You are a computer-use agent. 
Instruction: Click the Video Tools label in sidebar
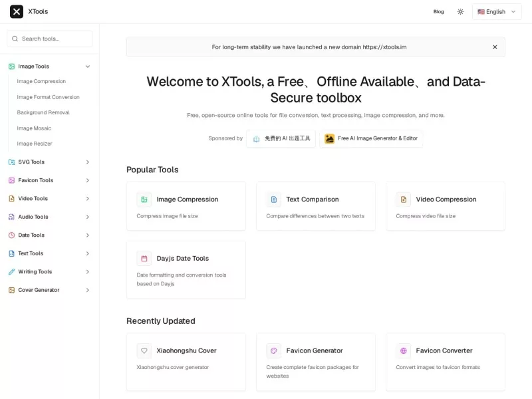pyautogui.click(x=33, y=198)
